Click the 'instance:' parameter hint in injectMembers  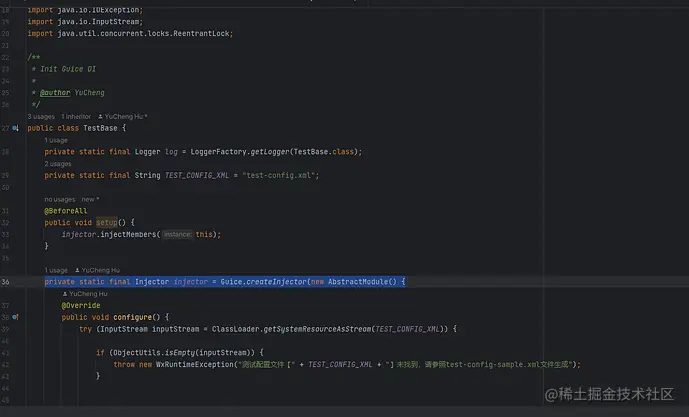click(x=178, y=235)
